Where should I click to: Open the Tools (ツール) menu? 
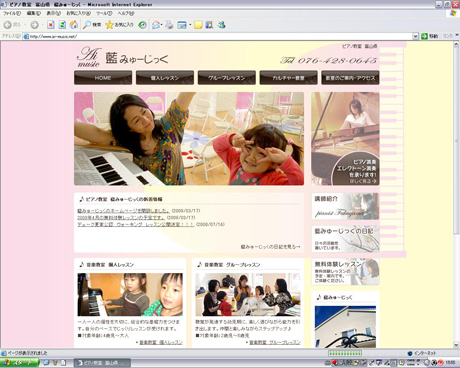click(x=104, y=13)
